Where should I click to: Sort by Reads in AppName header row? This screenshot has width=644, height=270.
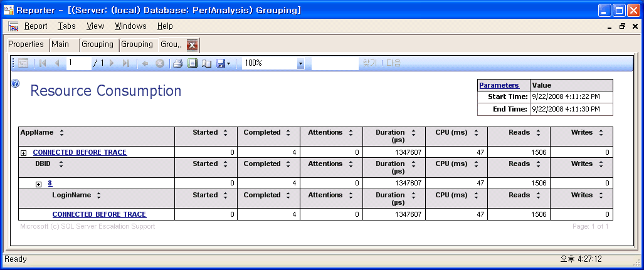[538, 133]
